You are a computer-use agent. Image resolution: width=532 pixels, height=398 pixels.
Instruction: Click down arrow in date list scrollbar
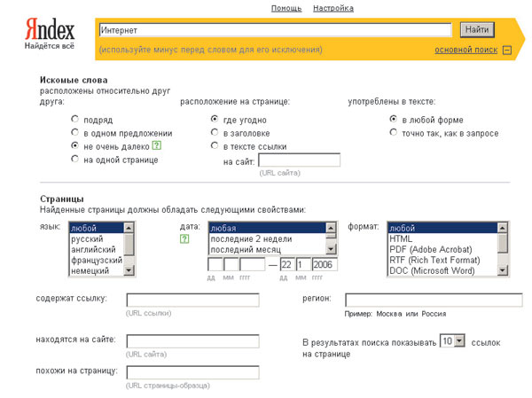(x=331, y=251)
